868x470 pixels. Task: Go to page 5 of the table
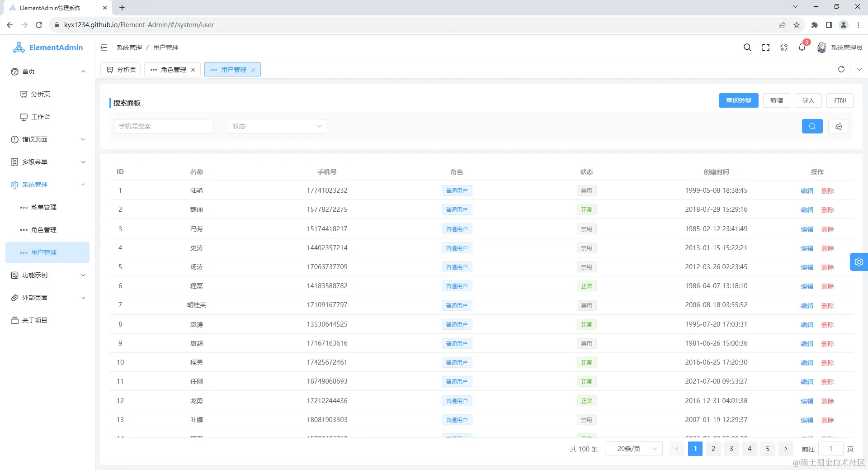pos(768,449)
